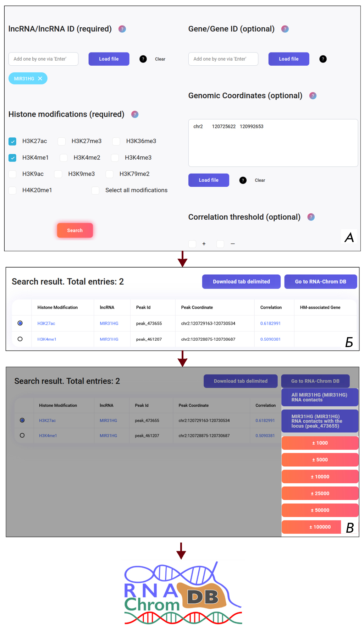Click black question icon near lncRNA Load file
The image size is (364, 631).
[x=143, y=59]
